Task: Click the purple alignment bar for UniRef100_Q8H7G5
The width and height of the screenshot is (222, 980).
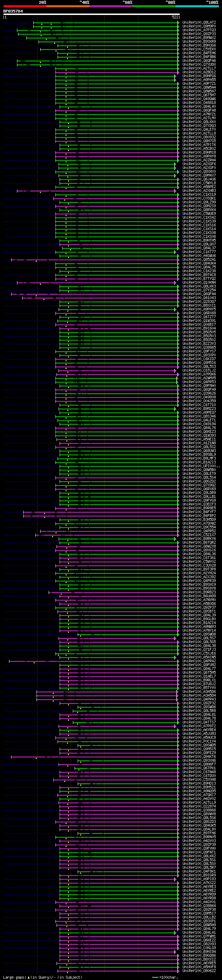Action: coord(117,141)
